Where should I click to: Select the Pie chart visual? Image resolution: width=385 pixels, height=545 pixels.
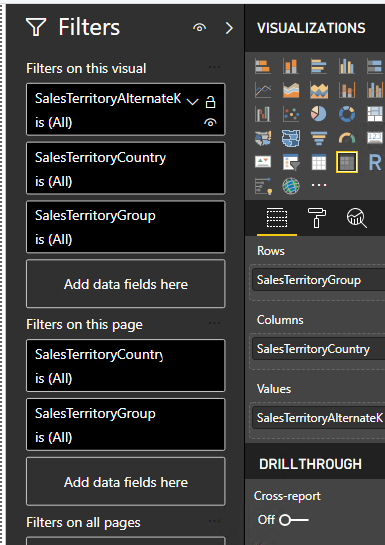(319, 114)
